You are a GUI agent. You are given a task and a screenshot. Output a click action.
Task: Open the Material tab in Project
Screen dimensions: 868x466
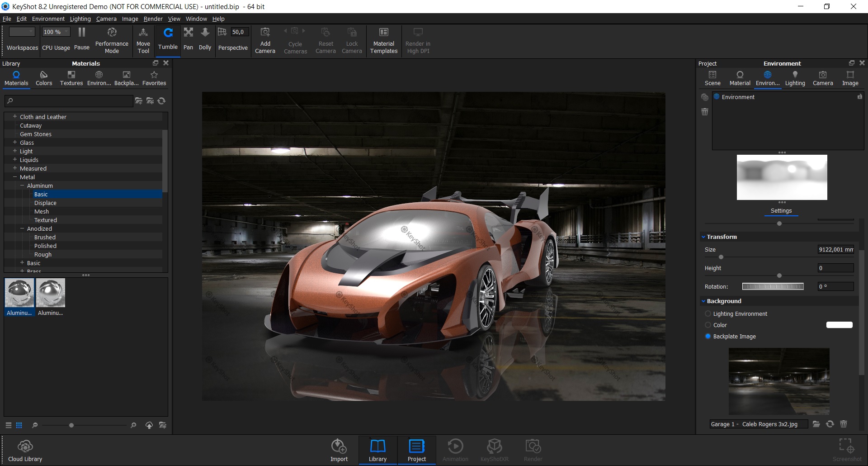[740, 78]
